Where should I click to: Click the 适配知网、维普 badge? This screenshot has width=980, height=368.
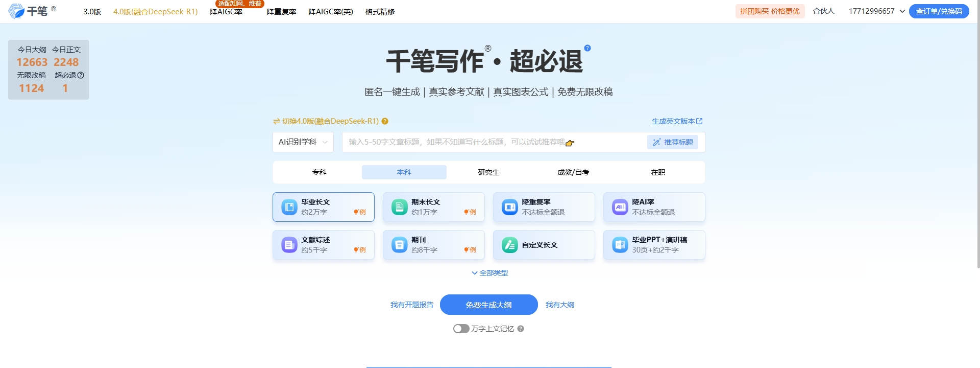click(x=240, y=4)
